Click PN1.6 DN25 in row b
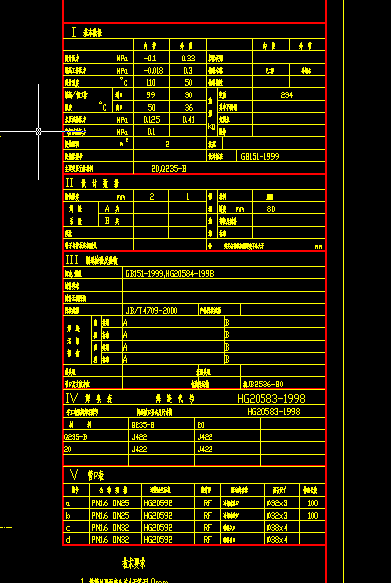 coord(110,516)
